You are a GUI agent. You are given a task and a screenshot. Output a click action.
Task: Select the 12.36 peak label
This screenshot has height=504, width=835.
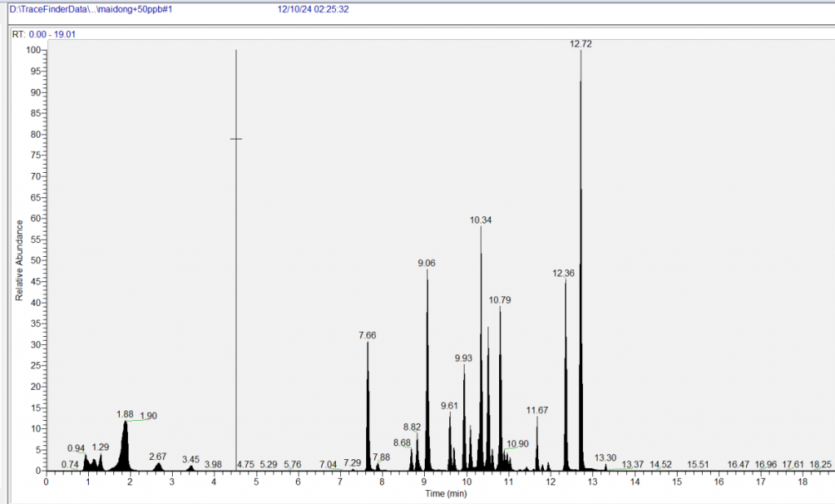pyautogui.click(x=563, y=273)
